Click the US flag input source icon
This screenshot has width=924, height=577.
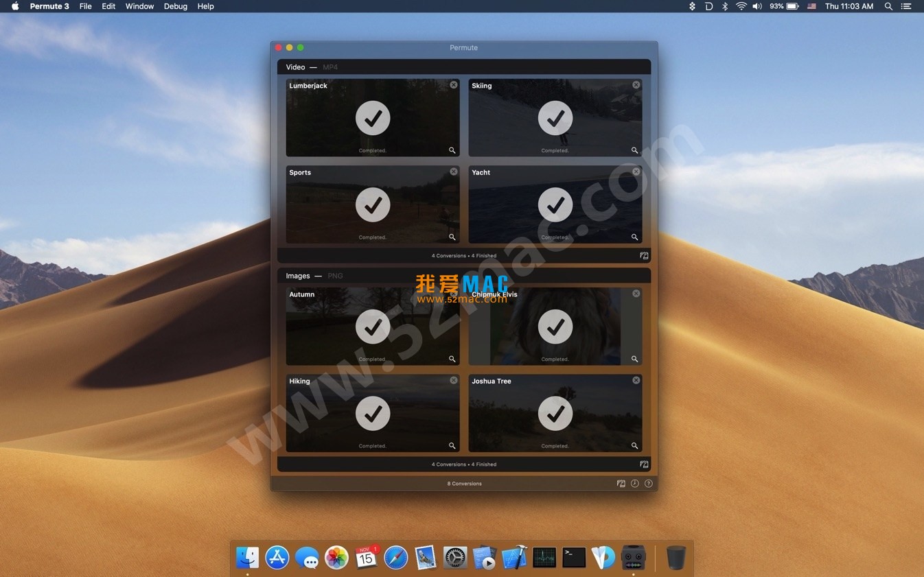tap(811, 6)
